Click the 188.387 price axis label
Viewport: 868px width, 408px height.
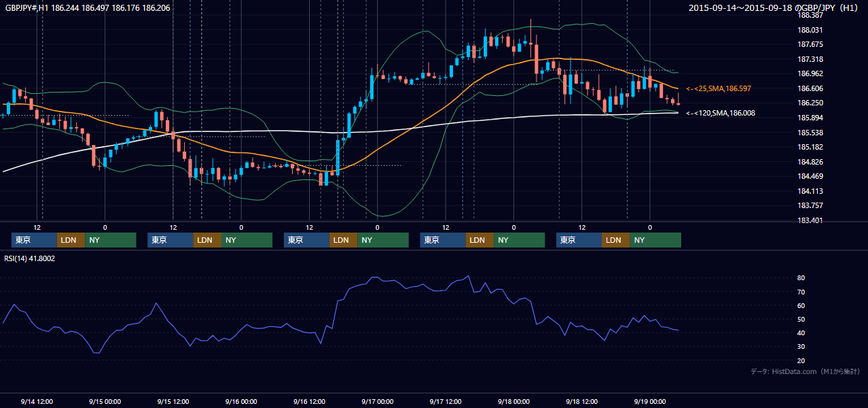pyautogui.click(x=811, y=15)
